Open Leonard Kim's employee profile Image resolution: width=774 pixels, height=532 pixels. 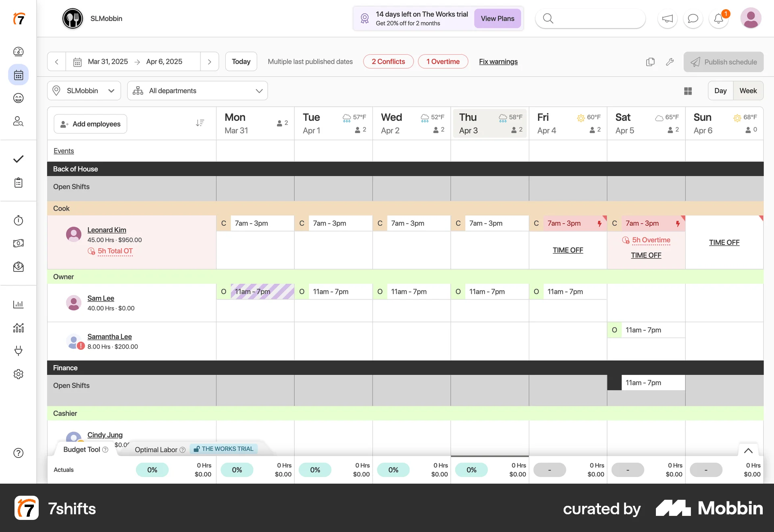tap(107, 230)
